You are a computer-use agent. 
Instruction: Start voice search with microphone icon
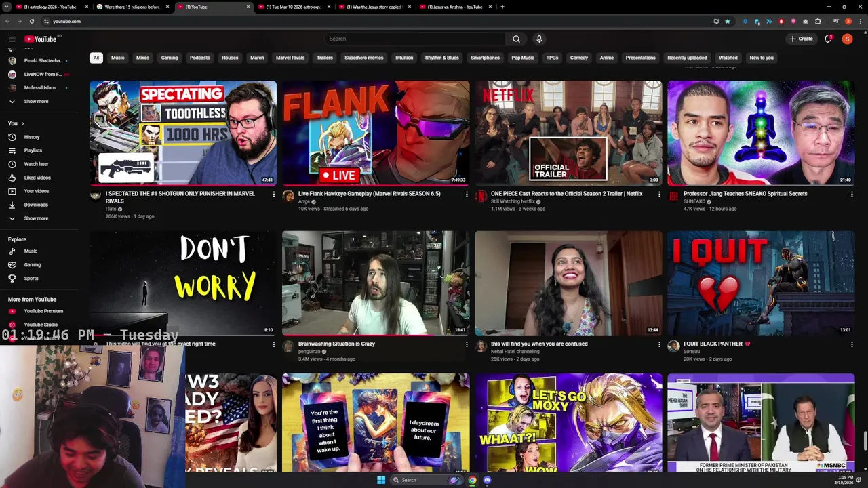point(539,39)
